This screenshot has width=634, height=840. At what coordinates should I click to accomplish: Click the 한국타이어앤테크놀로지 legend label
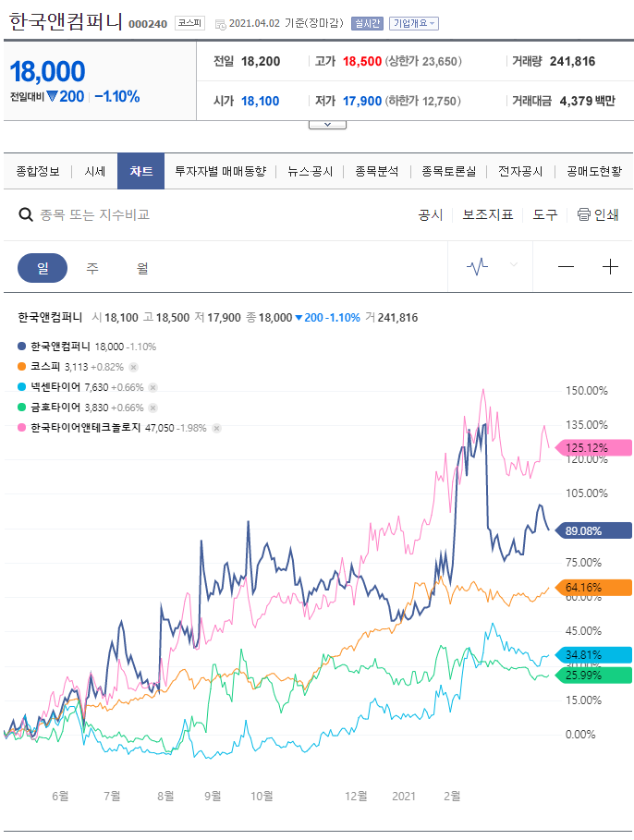coord(86,428)
